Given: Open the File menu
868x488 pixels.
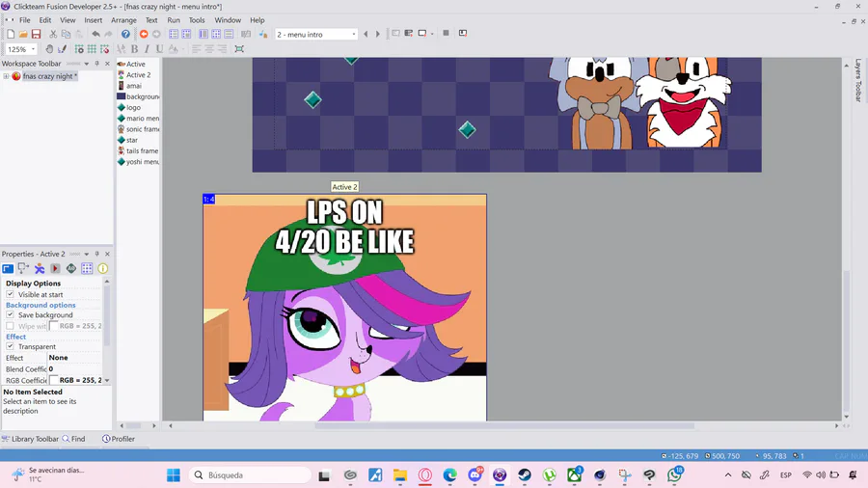Looking at the screenshot, I should (25, 20).
